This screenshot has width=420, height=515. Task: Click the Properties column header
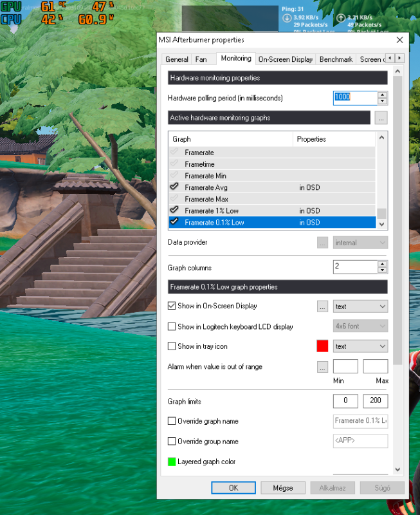pos(334,139)
